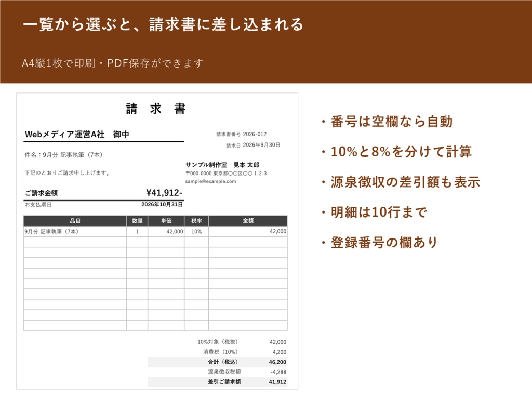Click the withholding value -4,288
This screenshot has width=532, height=399.
[278, 372]
